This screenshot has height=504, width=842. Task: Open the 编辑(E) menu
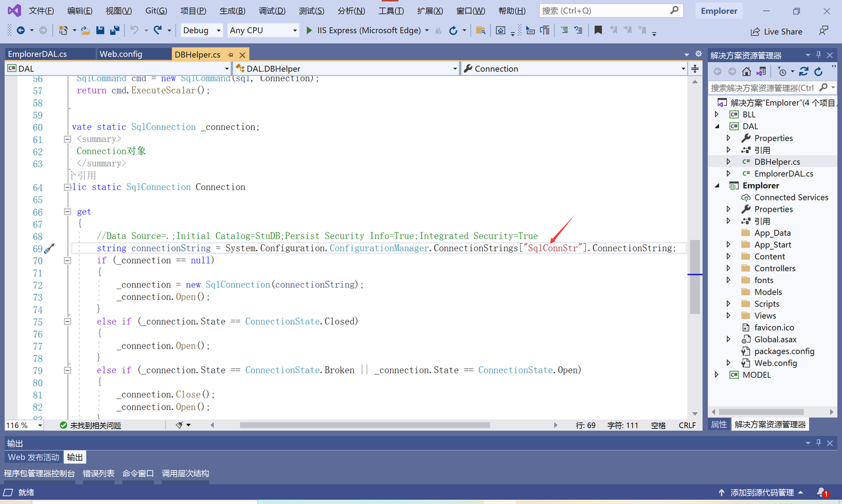(x=80, y=11)
